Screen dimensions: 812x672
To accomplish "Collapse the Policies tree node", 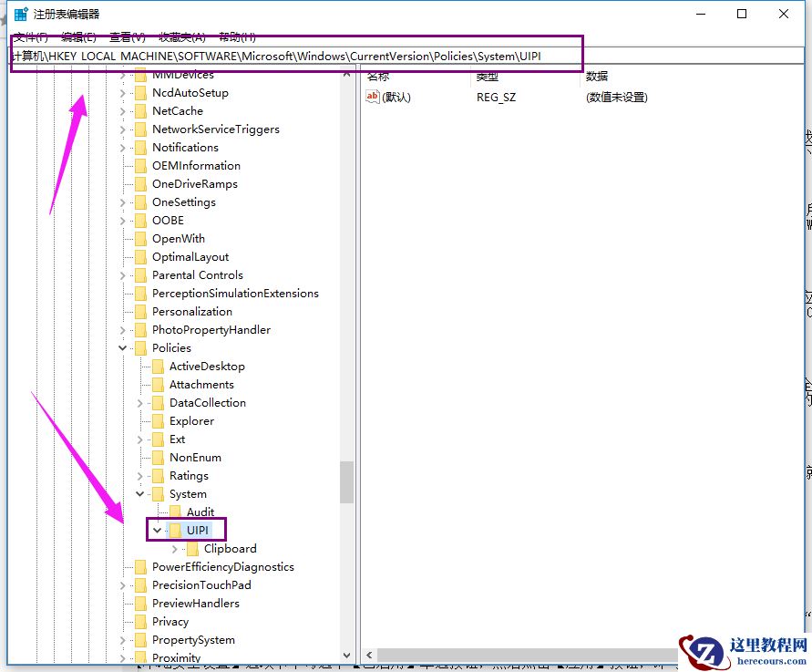I will (123, 347).
